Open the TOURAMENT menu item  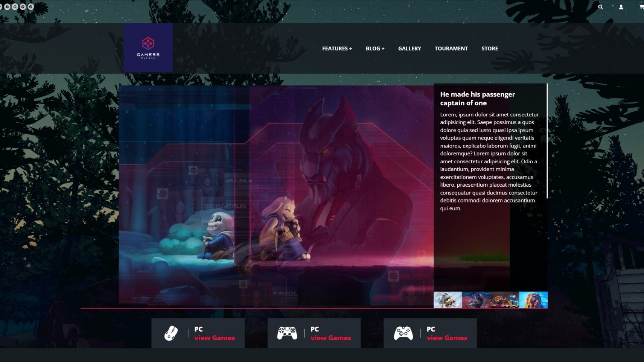[x=451, y=48]
